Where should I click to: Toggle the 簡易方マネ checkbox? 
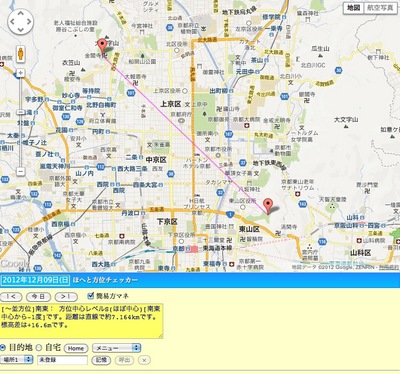[x=90, y=295]
